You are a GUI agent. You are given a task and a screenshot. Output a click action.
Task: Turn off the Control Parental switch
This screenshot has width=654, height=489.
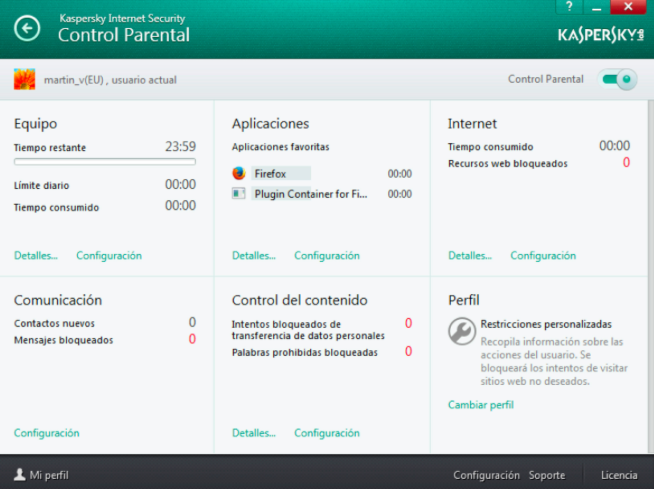click(x=619, y=79)
